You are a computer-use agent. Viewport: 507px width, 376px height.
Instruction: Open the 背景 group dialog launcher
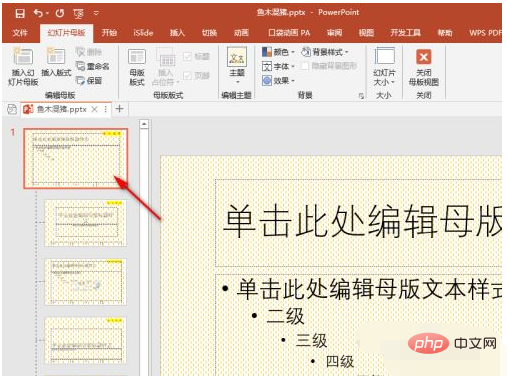(361, 96)
